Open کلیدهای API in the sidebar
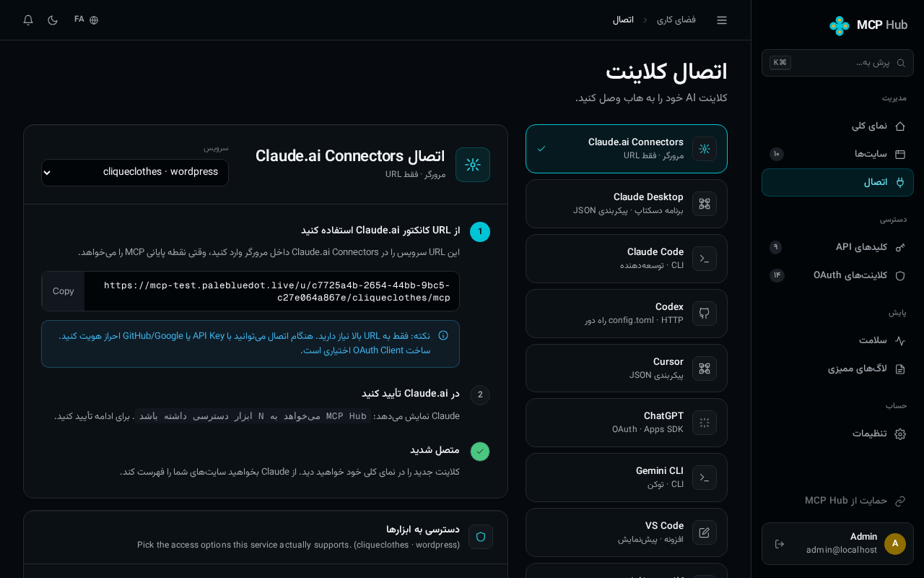 (837, 247)
